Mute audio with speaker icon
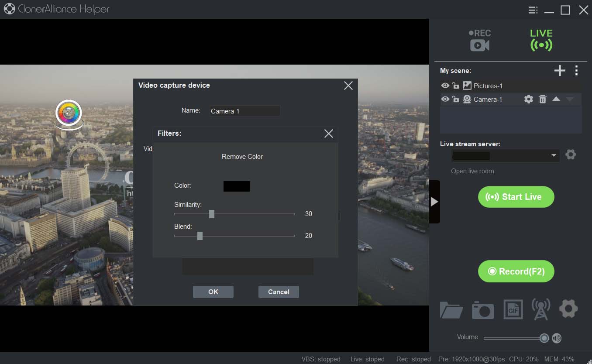The image size is (592, 364). tap(556, 338)
